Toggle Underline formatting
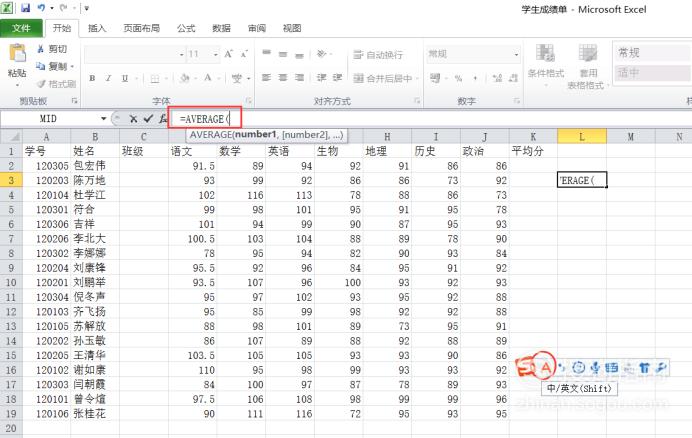The image size is (692, 438). click(x=125, y=78)
